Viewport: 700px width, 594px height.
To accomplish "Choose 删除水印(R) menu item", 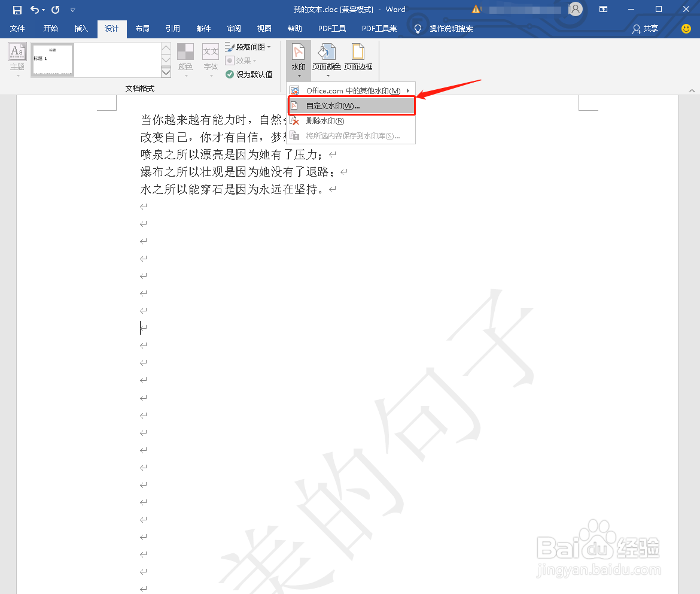I will 351,121.
